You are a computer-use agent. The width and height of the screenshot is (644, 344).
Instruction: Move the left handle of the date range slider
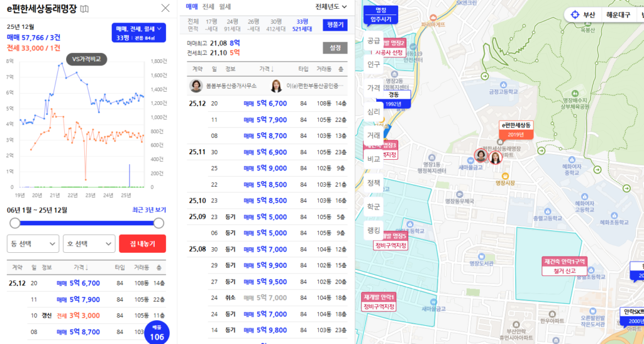pos(15,223)
